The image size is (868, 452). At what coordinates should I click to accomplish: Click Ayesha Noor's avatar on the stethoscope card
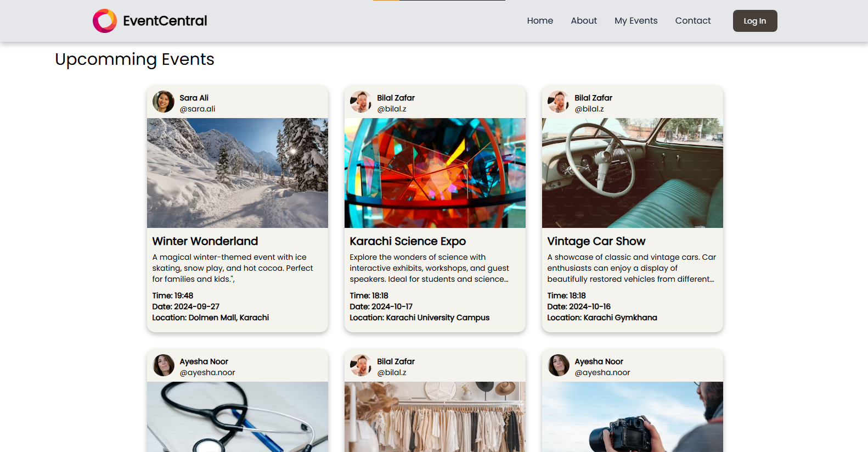coord(164,365)
